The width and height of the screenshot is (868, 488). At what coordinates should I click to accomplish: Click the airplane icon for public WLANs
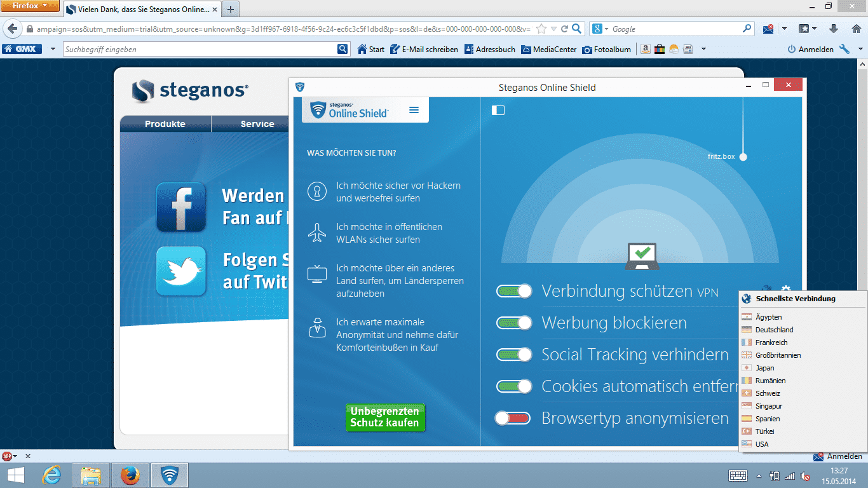316,233
